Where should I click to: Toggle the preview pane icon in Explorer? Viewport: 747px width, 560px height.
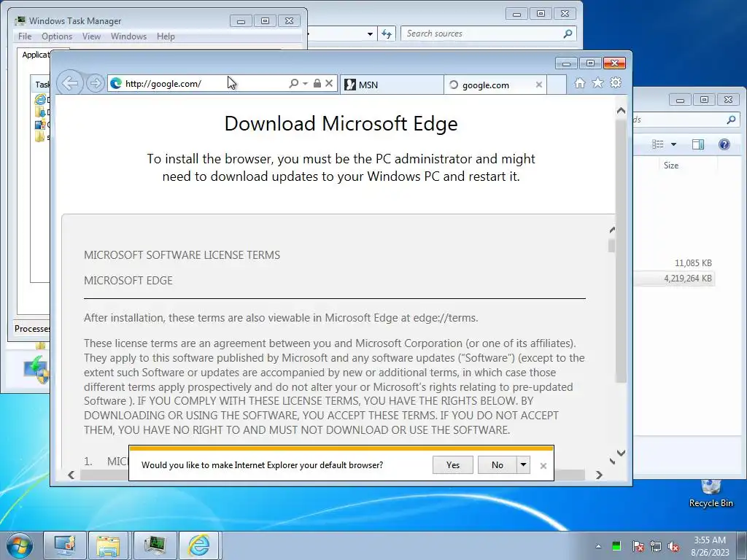(x=698, y=144)
